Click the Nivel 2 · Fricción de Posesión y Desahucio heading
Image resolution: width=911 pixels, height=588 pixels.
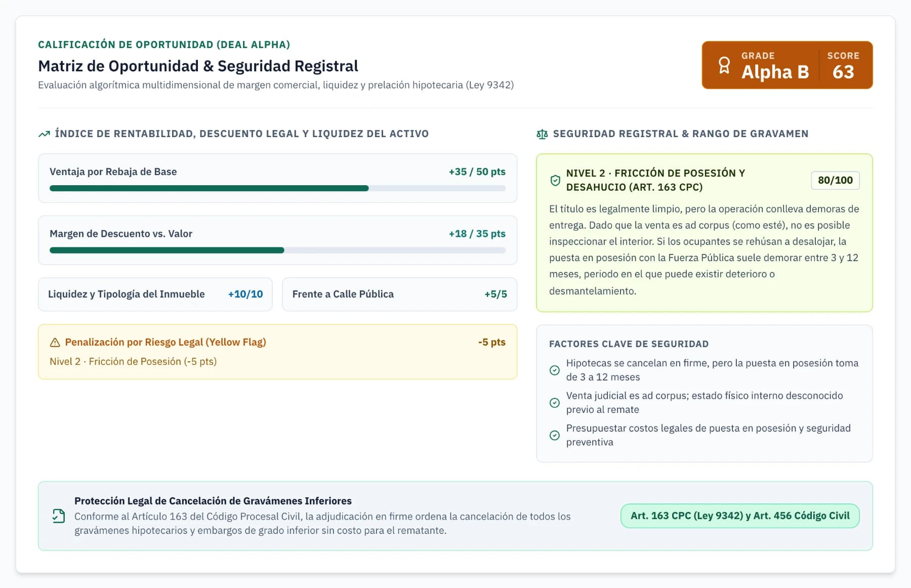pyautogui.click(x=655, y=180)
